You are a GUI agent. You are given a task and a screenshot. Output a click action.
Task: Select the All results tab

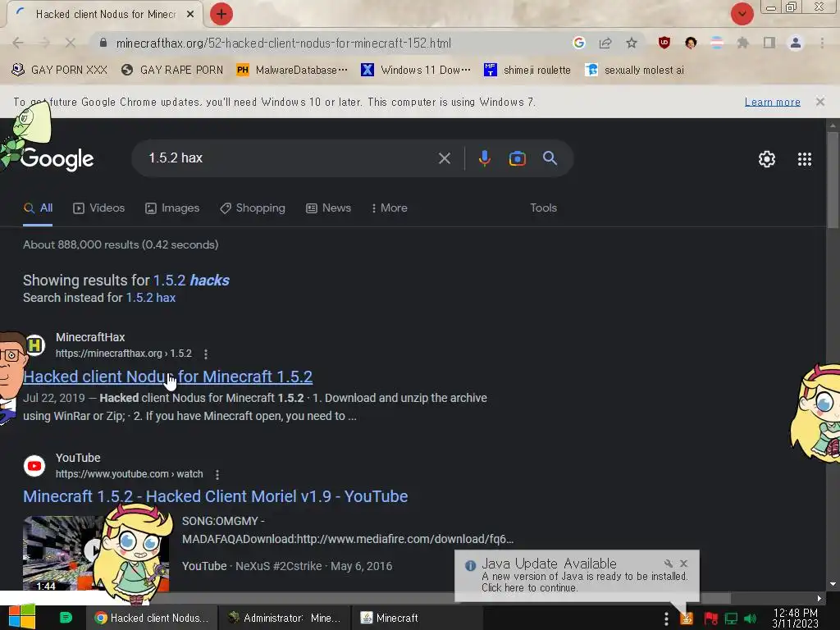38,208
